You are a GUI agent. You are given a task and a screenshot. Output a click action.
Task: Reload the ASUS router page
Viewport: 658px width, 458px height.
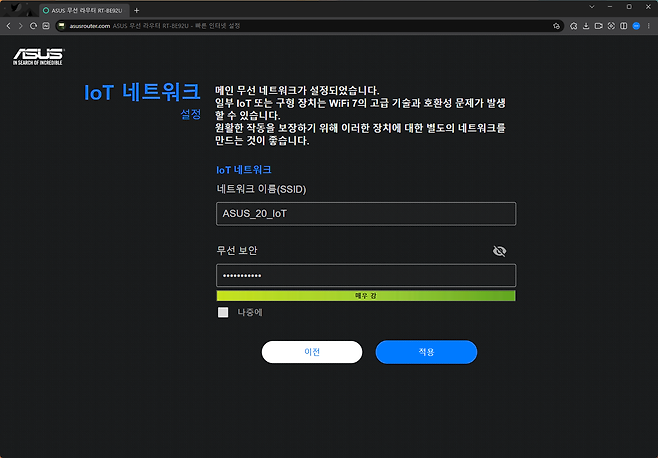[x=33, y=25]
